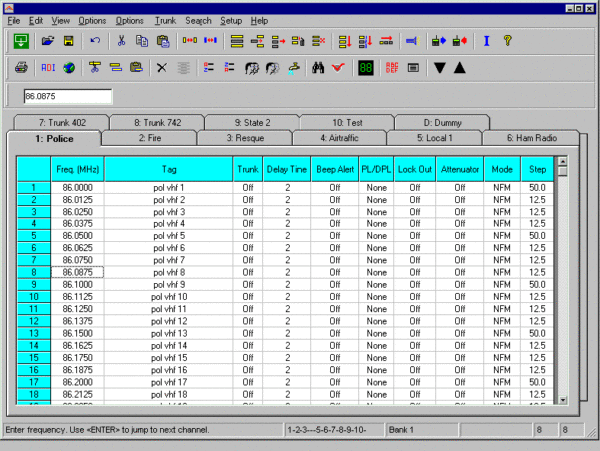
Task: Delete with the black X icon
Action: click(162, 68)
